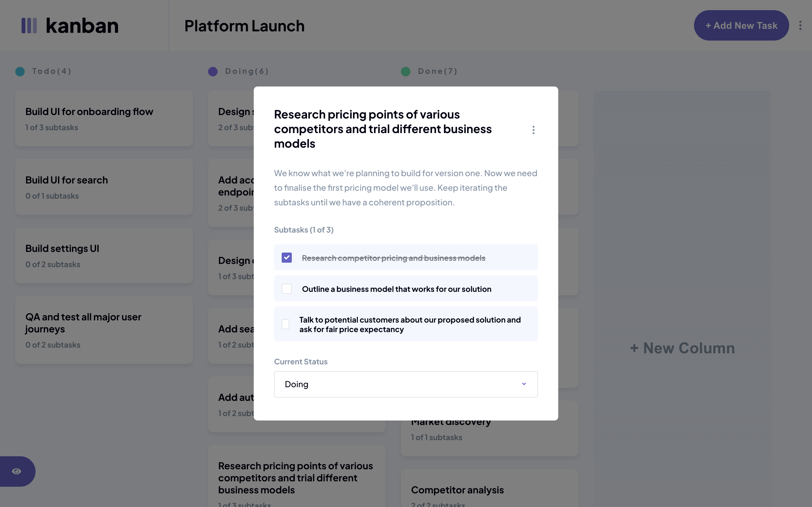Open the task options three-dot menu
812x507 pixels.
533,130
